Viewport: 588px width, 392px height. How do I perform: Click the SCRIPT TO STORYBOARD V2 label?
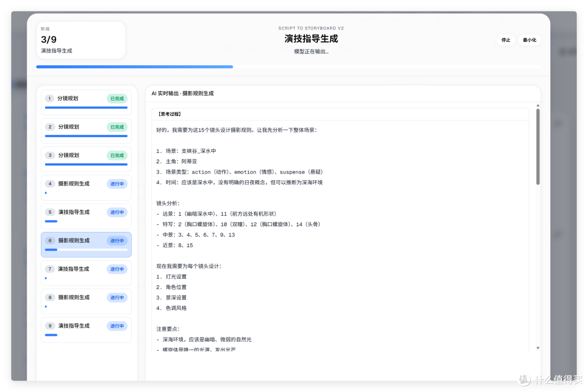click(311, 28)
